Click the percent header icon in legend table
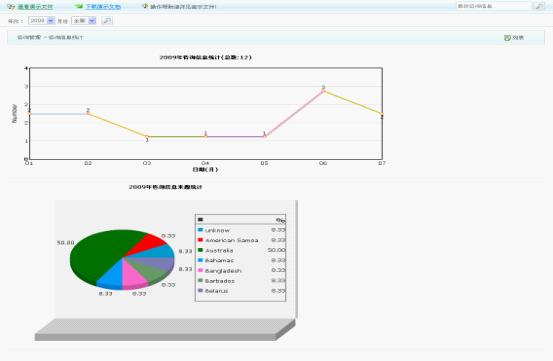Viewport: 553px width, 361px height. (x=281, y=220)
